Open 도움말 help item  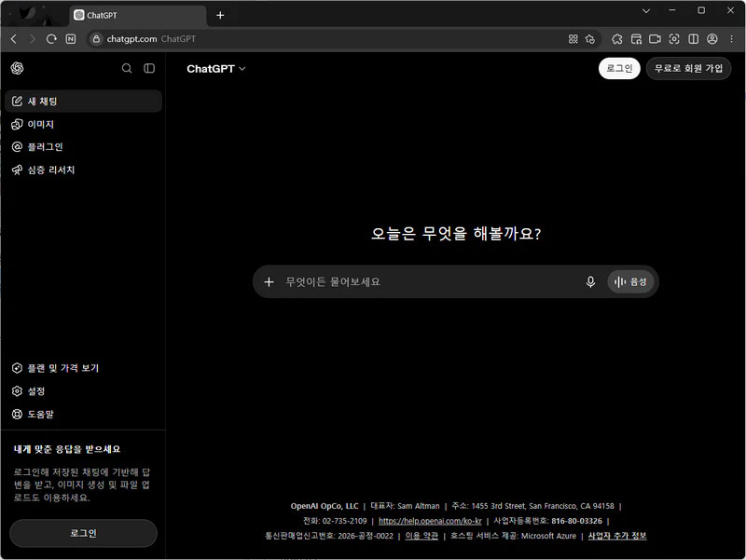tap(83, 414)
